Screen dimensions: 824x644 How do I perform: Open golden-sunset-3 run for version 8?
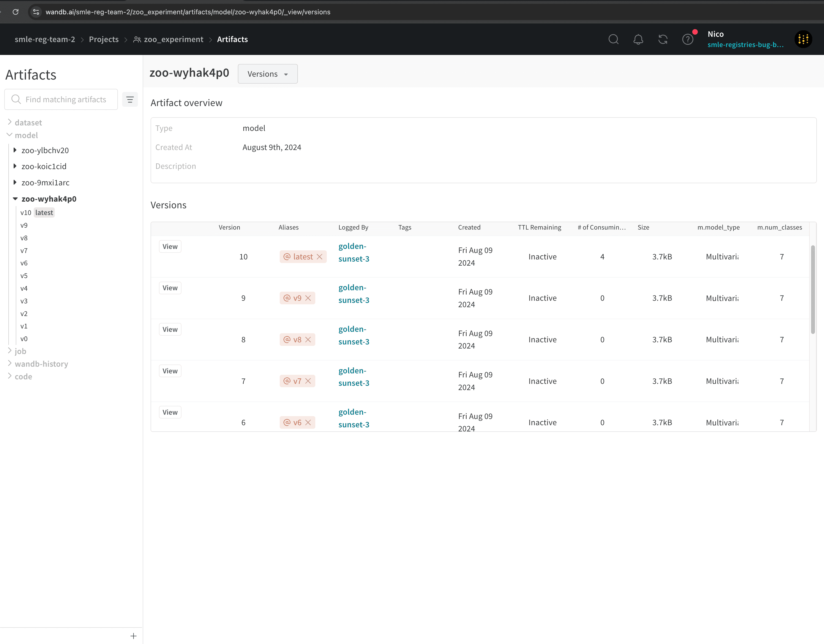pos(354,336)
